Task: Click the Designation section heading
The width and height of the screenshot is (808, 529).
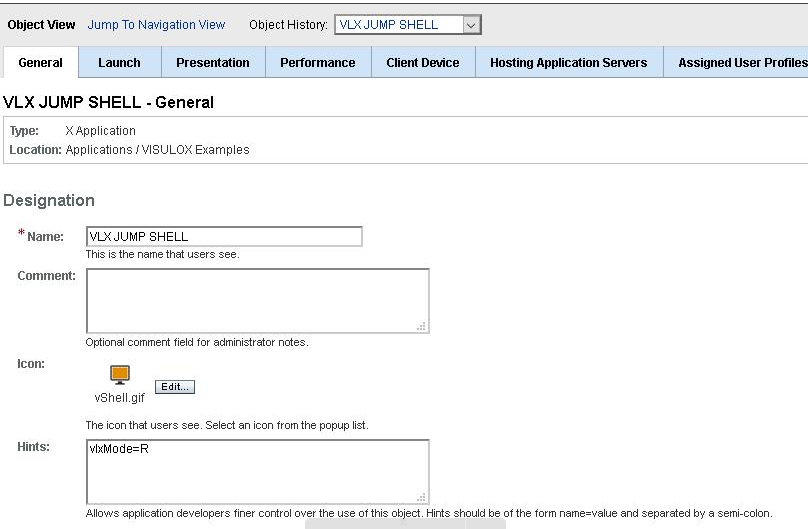Action: (x=49, y=200)
